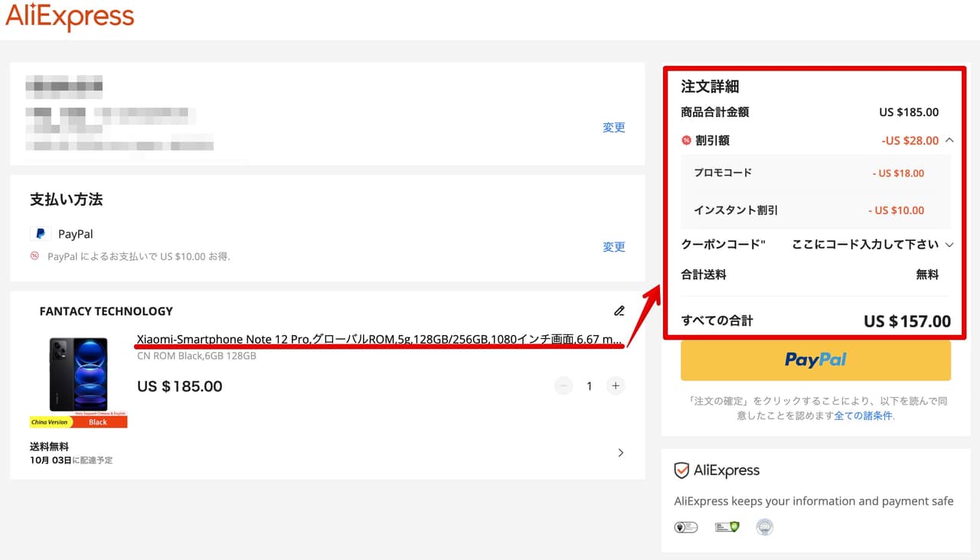Click the round blue certification badge
980x560 pixels.
764,527
